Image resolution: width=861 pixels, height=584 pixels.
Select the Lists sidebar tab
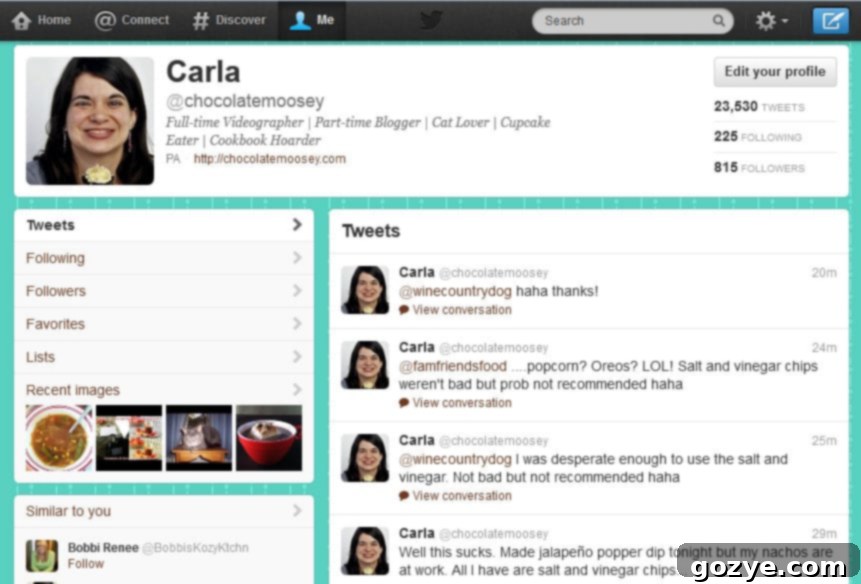164,357
